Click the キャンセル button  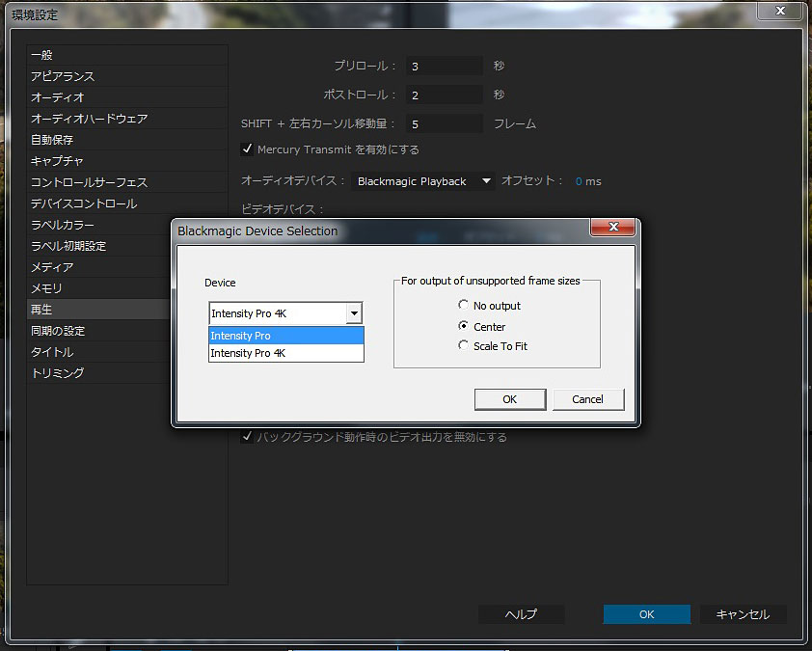click(x=744, y=614)
